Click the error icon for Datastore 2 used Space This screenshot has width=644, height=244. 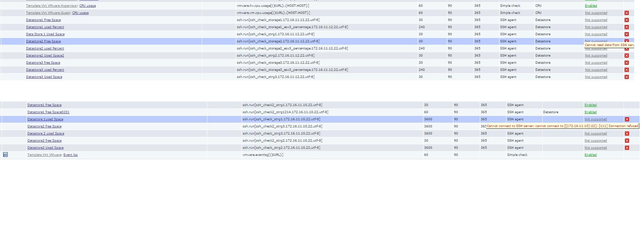(627, 134)
